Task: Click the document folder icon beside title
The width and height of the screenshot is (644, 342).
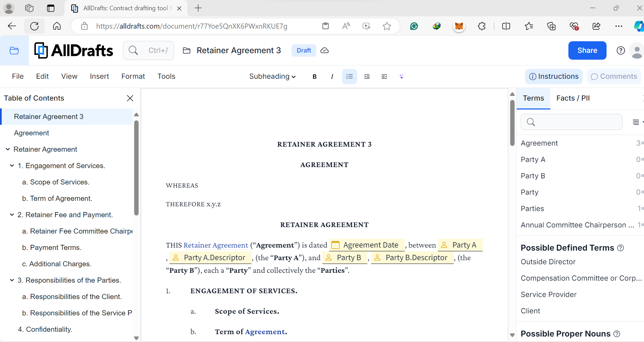Action: pyautogui.click(x=186, y=50)
